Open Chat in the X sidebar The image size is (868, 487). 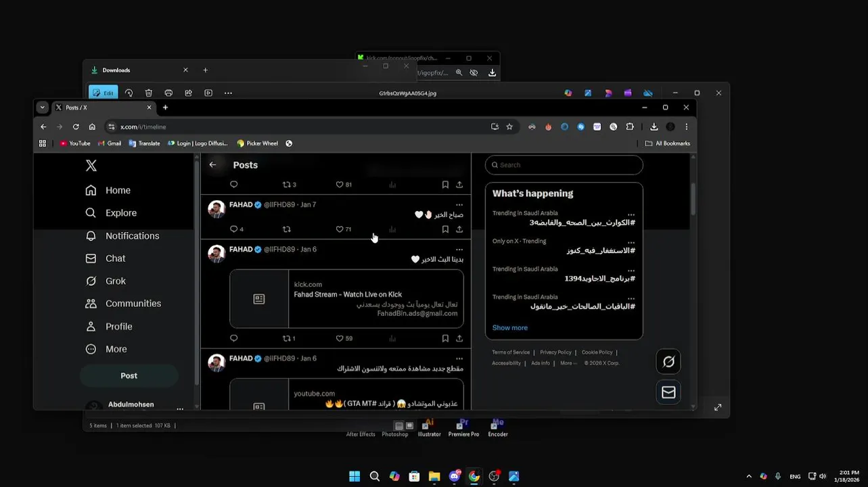(x=106, y=258)
